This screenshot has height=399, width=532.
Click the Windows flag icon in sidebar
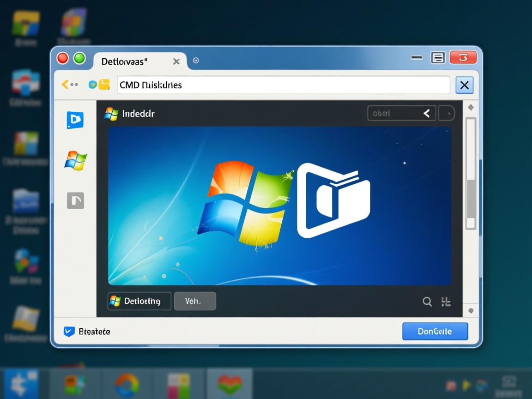(x=75, y=161)
